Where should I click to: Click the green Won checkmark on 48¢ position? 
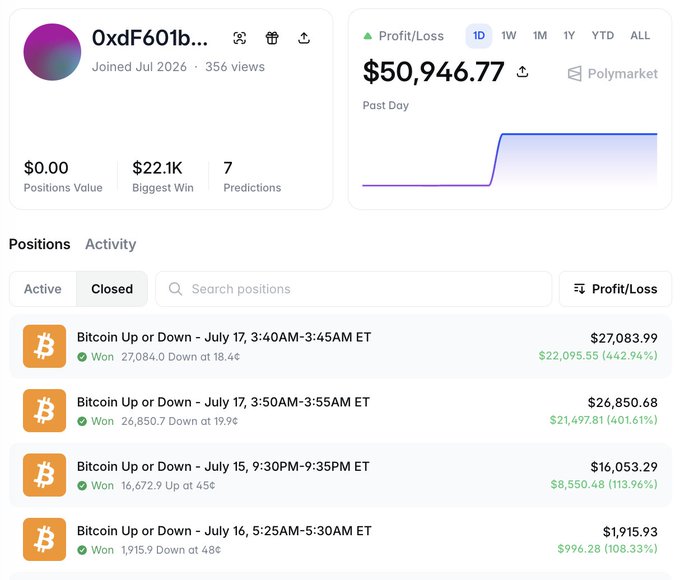(82, 550)
